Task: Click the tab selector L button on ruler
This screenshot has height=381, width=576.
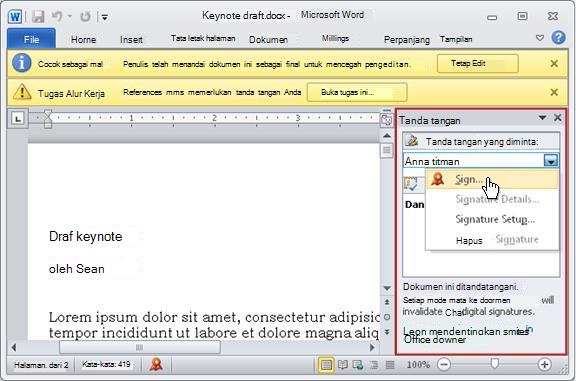Action: [18, 118]
